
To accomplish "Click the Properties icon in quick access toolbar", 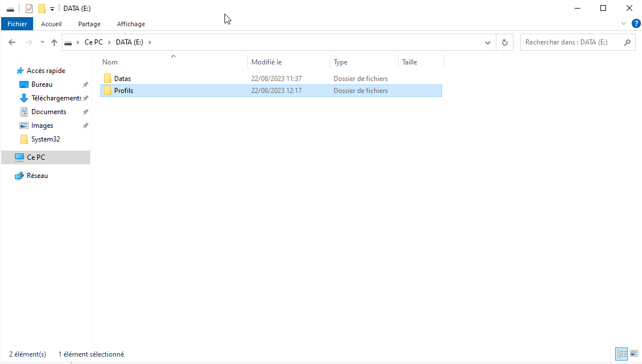I will (x=29, y=9).
